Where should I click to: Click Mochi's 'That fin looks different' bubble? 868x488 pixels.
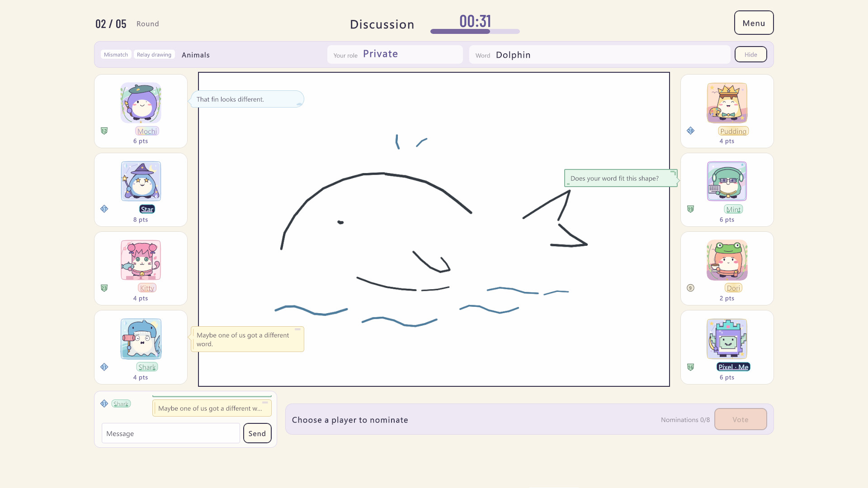click(x=247, y=99)
